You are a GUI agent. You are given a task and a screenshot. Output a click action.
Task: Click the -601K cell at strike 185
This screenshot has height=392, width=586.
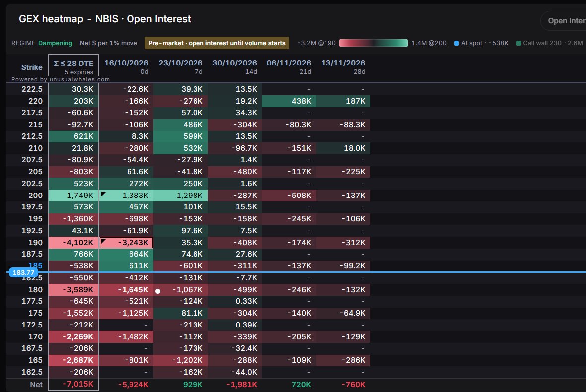181,266
